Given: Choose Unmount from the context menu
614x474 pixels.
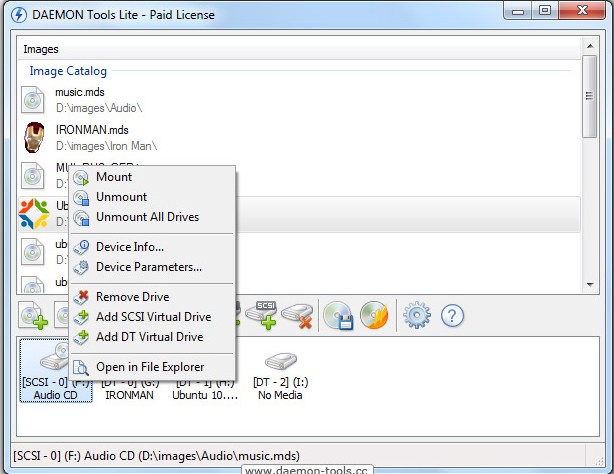Looking at the screenshot, I should 152,197.
